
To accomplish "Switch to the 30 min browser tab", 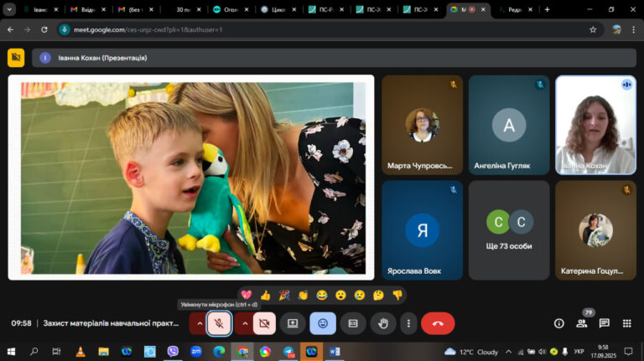I will pos(182,9).
